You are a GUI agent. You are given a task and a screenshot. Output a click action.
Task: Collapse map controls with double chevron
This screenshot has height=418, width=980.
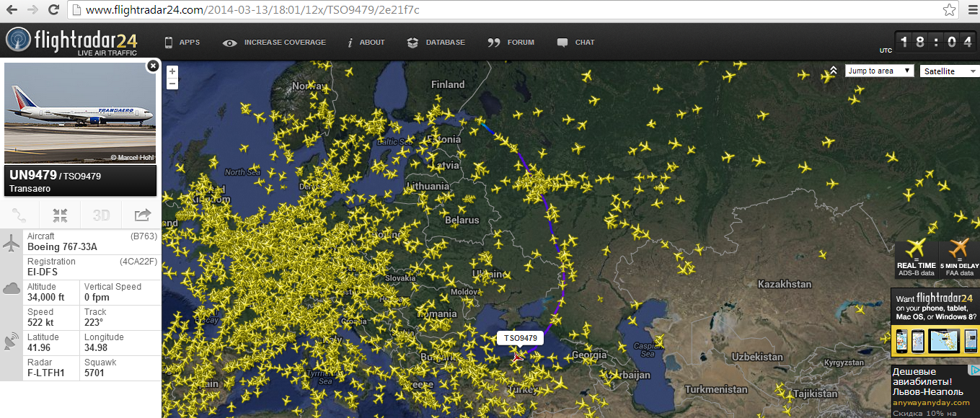coord(833,71)
